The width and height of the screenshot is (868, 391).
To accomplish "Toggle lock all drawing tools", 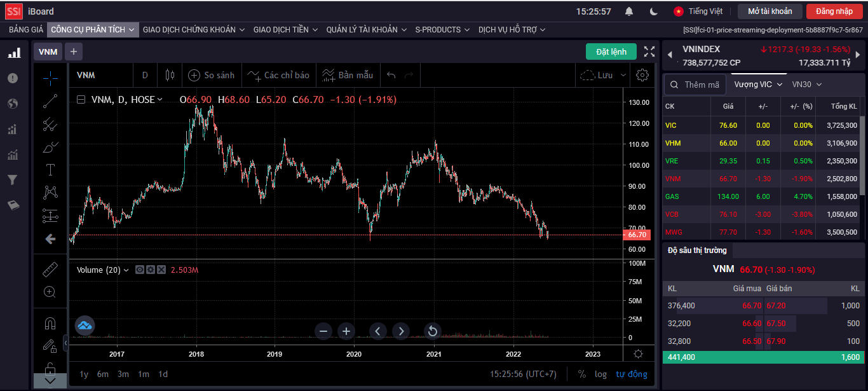I will (x=50, y=368).
